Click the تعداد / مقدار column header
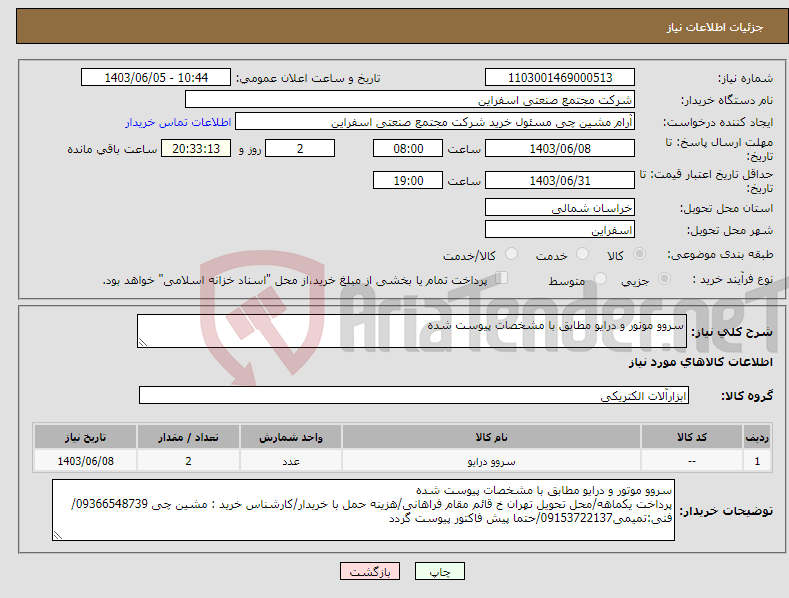 (188, 437)
